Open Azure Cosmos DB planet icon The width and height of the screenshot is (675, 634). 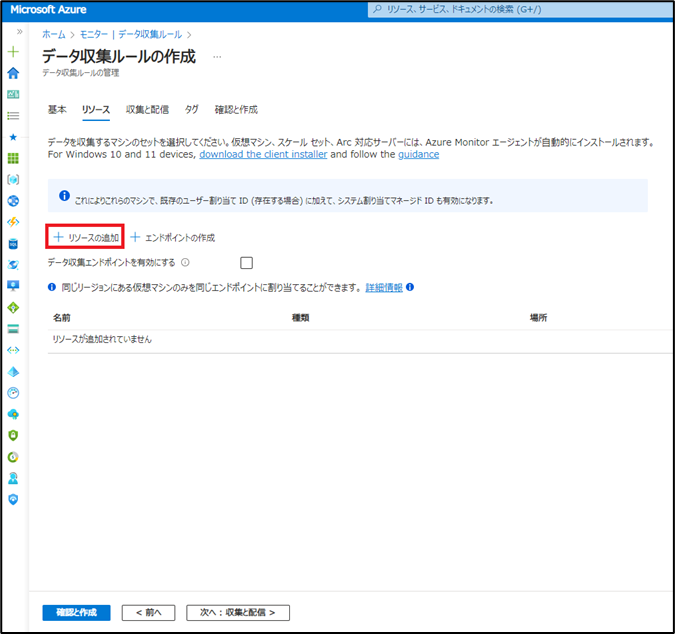(x=13, y=265)
